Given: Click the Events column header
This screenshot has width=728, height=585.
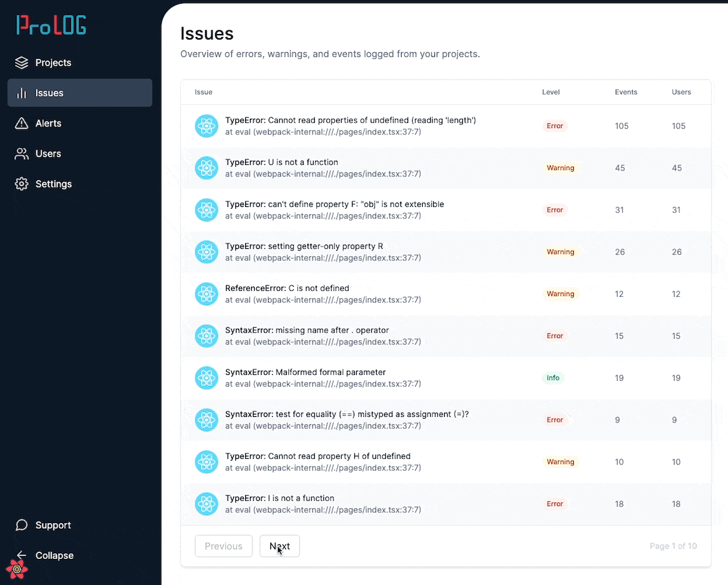Looking at the screenshot, I should (x=625, y=92).
